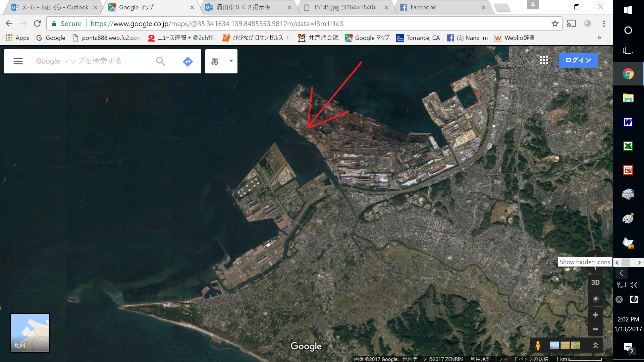
Task: Expand the Google Maps menu panel
Action: click(x=18, y=61)
